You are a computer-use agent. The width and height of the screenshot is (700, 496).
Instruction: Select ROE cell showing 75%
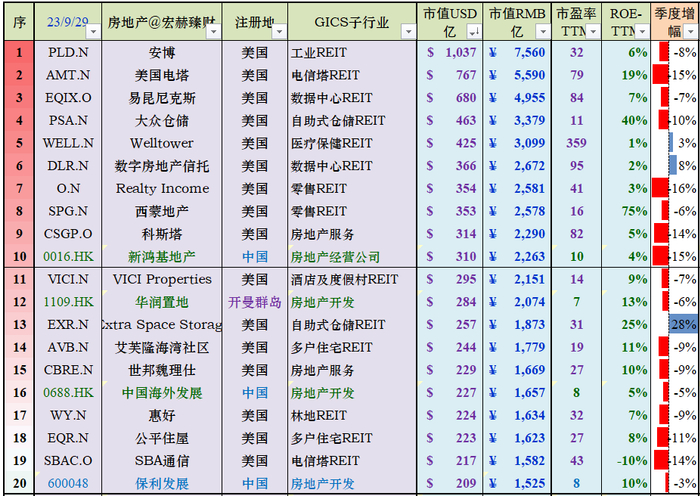[626, 211]
